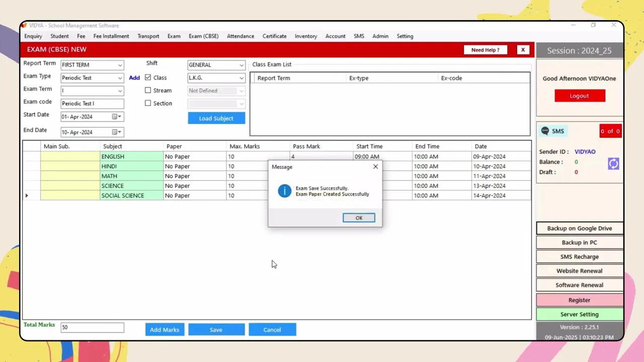Image resolution: width=644 pixels, height=362 pixels.
Task: Open the Exam Type dropdown showing Periodic Test
Action: 92,78
